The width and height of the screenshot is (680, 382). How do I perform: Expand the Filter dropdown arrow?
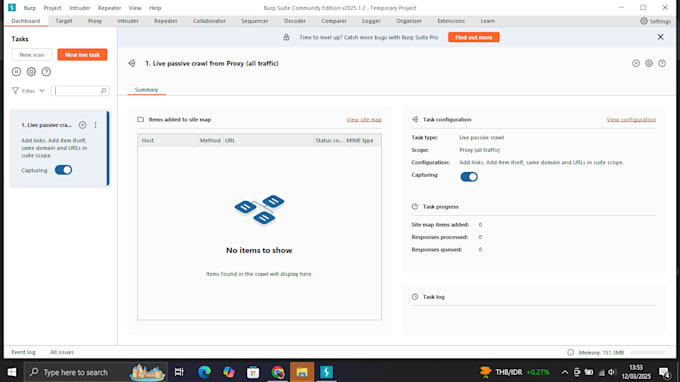42,91
